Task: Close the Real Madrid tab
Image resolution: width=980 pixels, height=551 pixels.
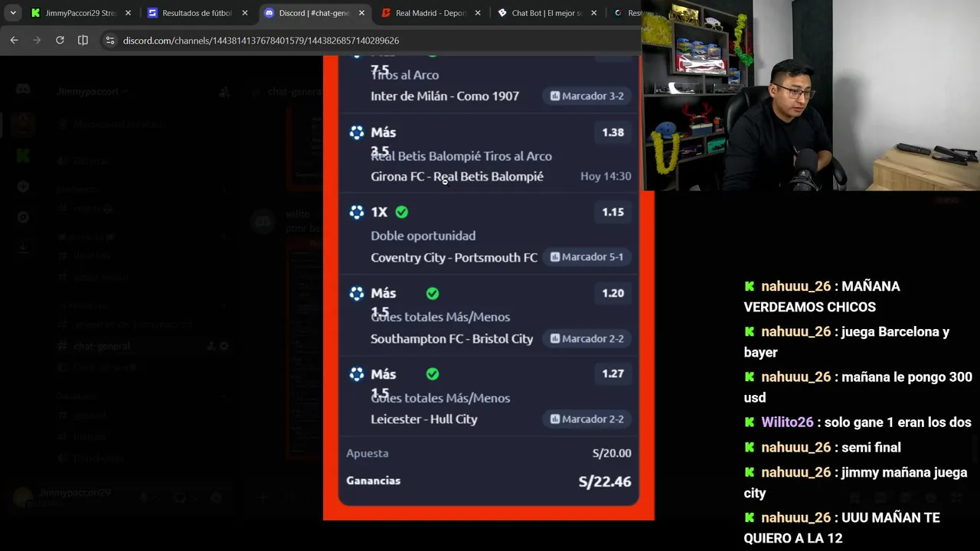Action: pos(478,13)
